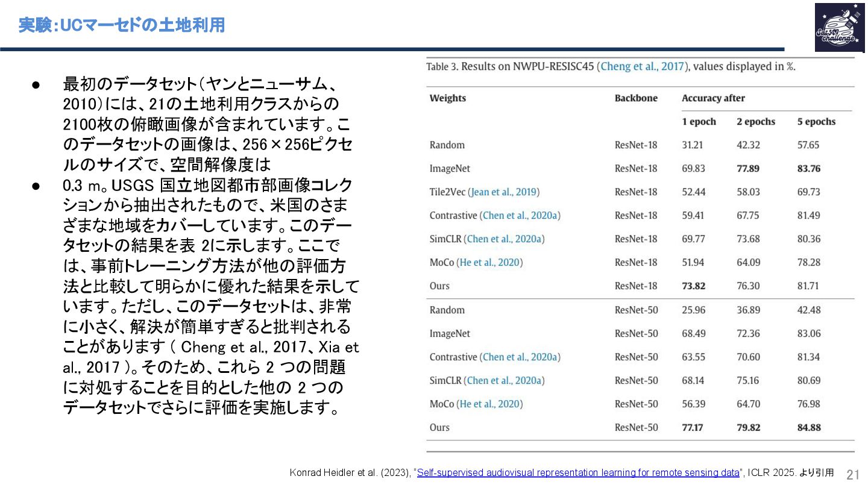Click the value 75.16
This screenshot has width=868, height=488.
tap(748, 381)
